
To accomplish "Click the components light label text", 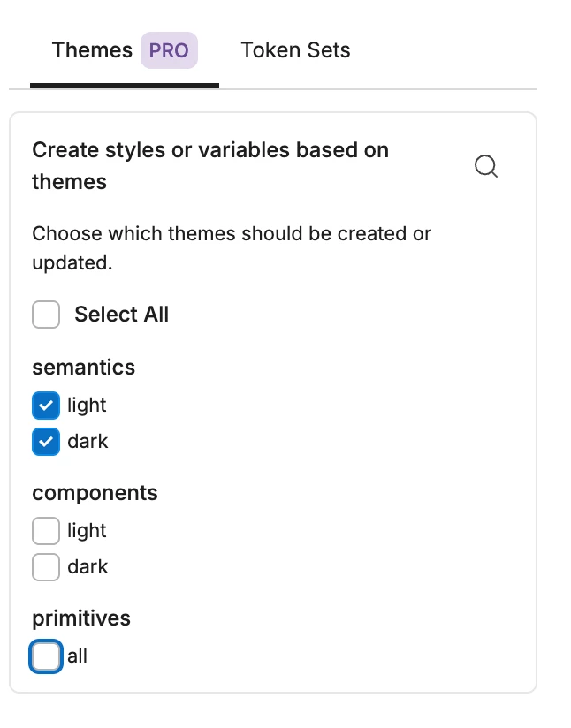I will (x=87, y=531).
